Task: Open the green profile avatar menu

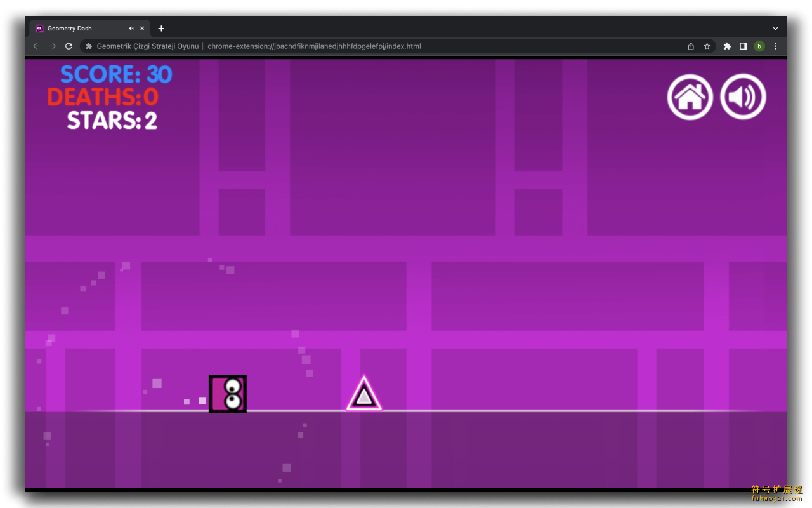Action: (759, 46)
